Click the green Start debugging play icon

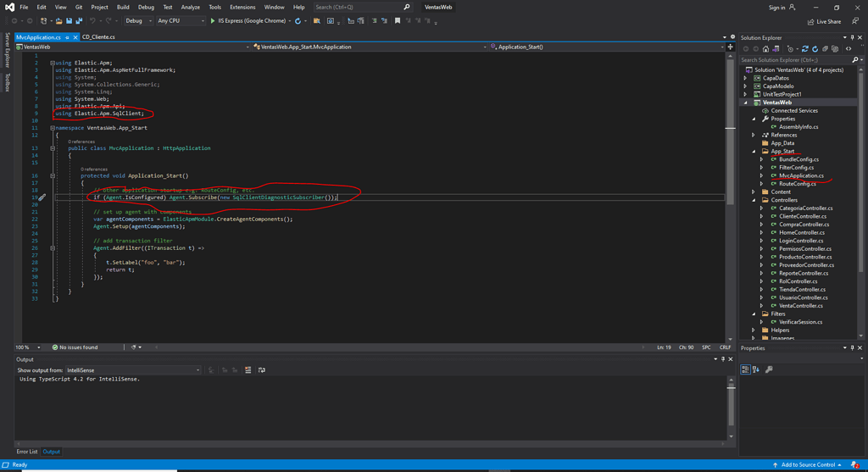point(213,21)
